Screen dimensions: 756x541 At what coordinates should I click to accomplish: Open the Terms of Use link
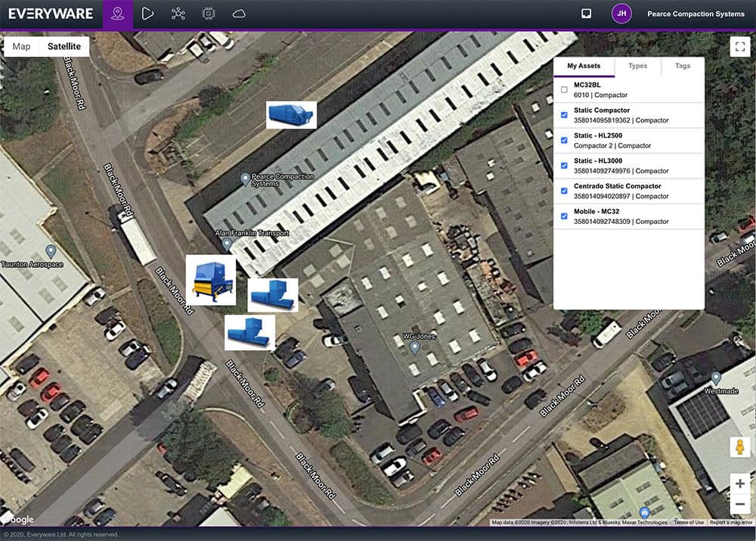tap(689, 522)
